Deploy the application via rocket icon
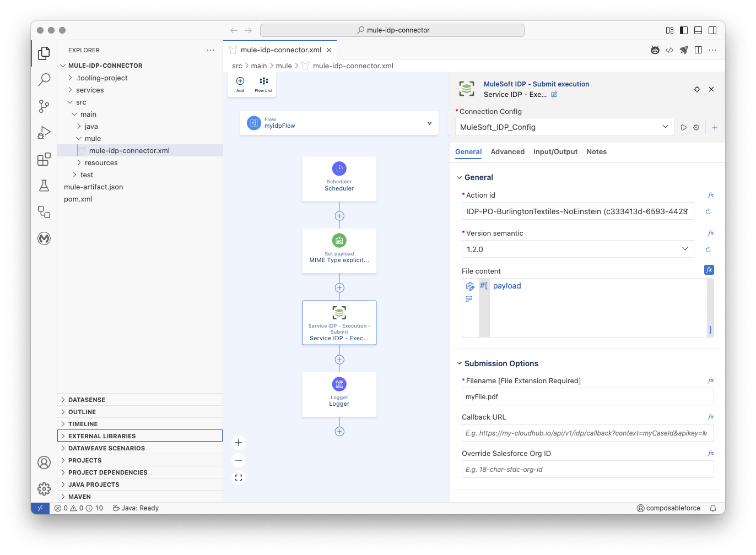This screenshot has height=555, width=756. pos(684,50)
